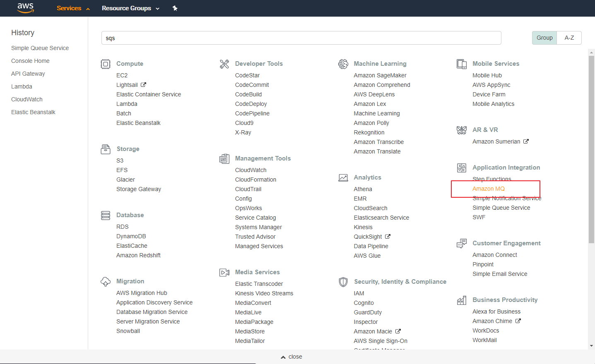Expand the Resource Groups dropdown
This screenshot has width=595, height=364.
point(130,8)
